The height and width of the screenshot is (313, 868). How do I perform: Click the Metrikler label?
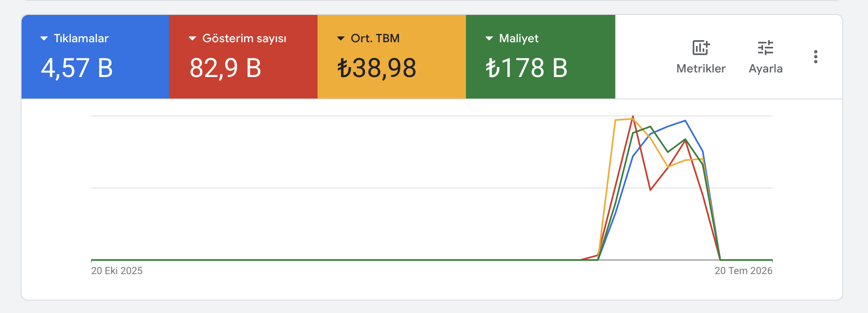[x=701, y=69]
